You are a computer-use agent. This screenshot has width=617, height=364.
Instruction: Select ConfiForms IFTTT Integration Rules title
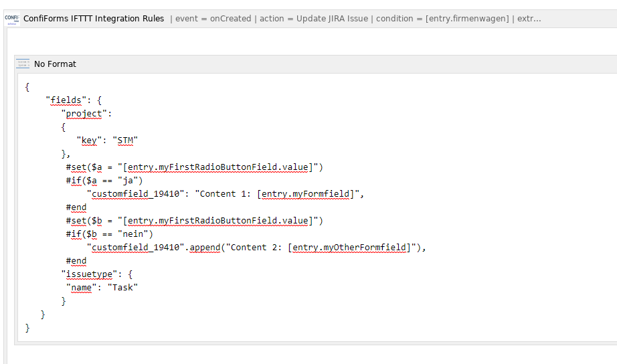point(94,19)
